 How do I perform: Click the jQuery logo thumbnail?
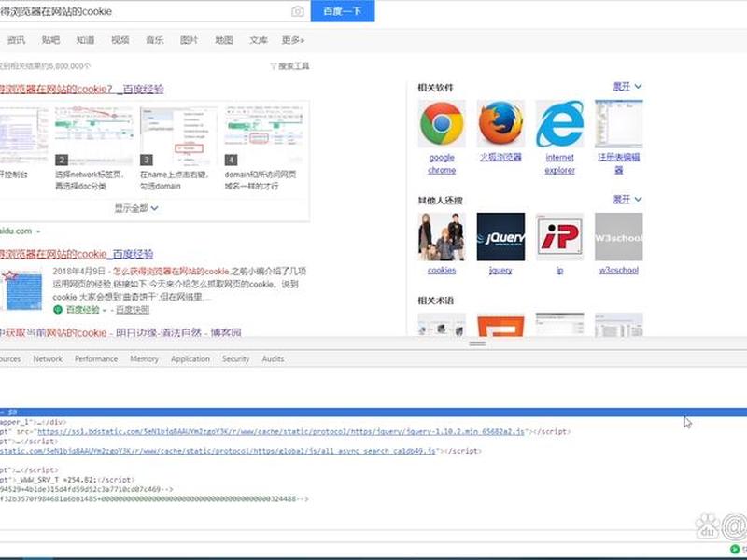point(500,237)
